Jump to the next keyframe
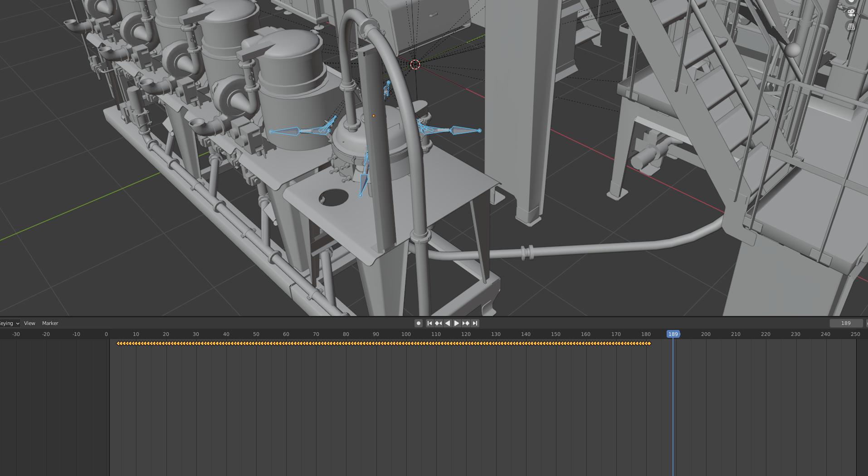868x476 pixels. 466,323
